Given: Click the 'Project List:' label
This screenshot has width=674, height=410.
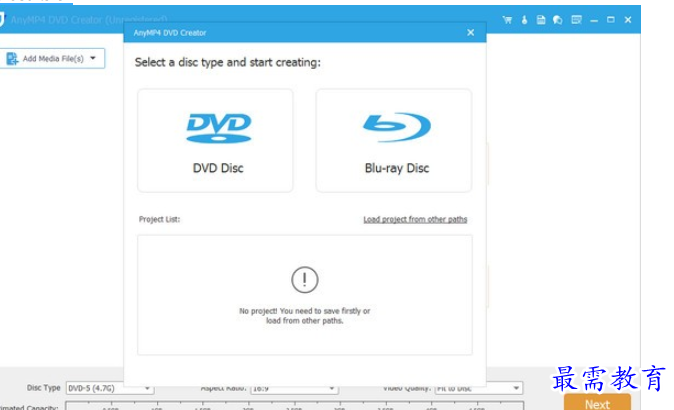Looking at the screenshot, I should (159, 219).
